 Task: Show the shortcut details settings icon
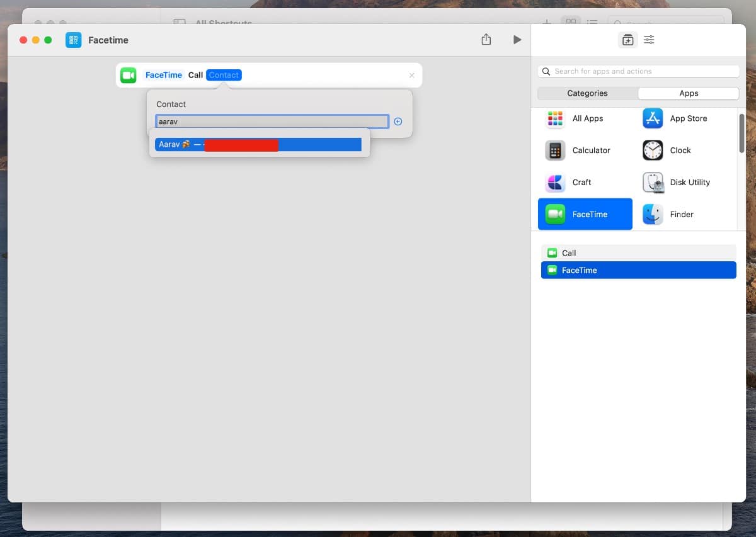coord(649,40)
